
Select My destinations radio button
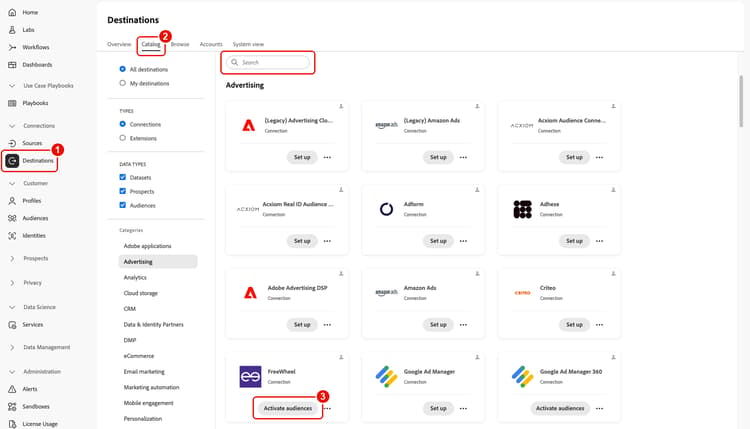(122, 83)
